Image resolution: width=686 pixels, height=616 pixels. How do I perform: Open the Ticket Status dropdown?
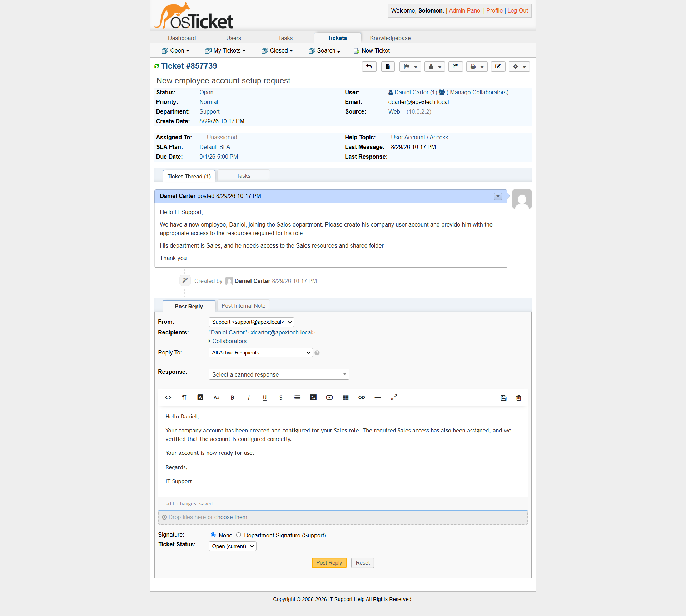[233, 546]
